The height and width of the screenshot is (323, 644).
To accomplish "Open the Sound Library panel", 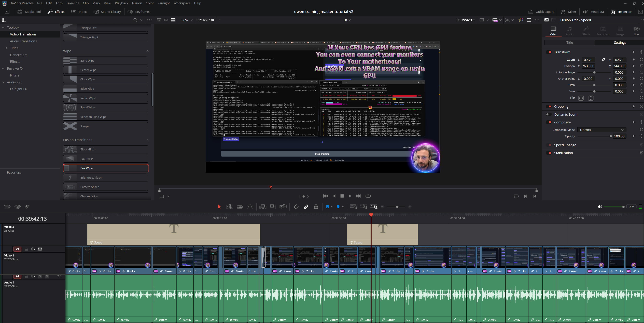I will pos(107,11).
